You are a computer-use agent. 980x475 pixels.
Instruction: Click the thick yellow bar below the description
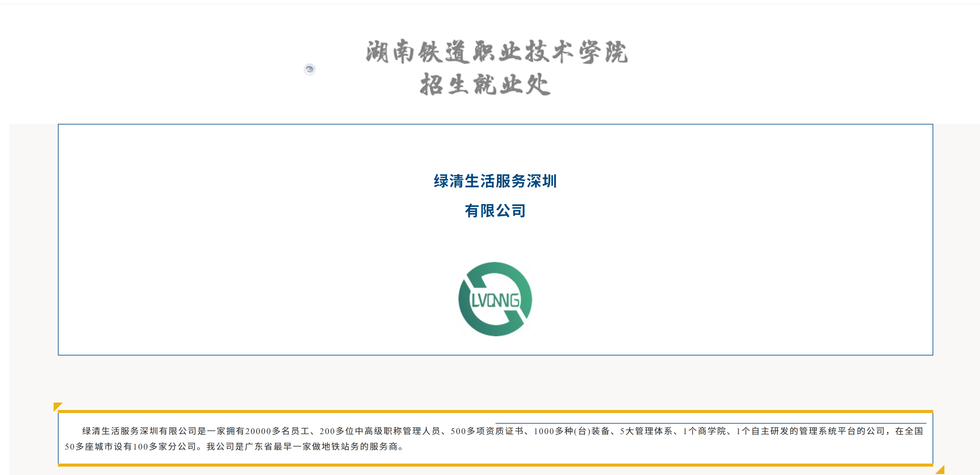[495, 465]
